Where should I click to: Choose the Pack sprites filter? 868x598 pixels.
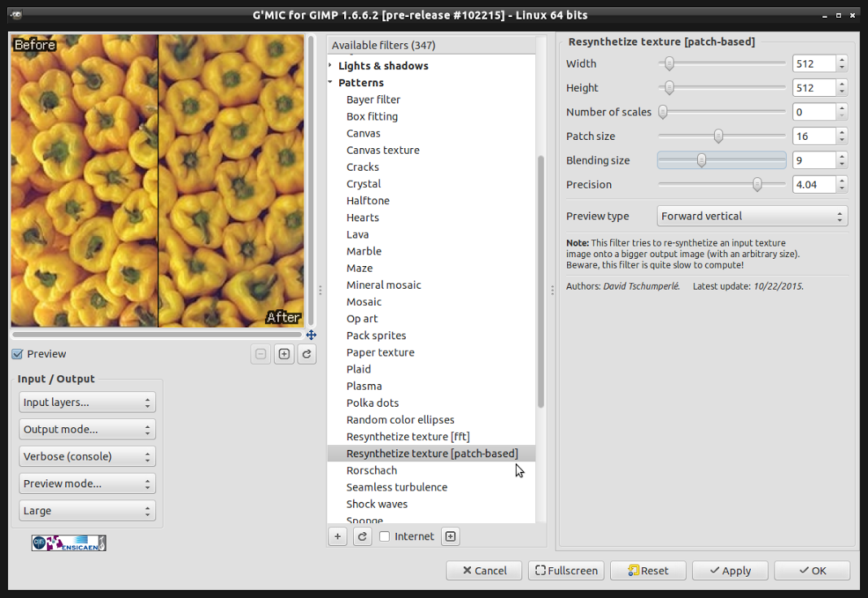(x=377, y=335)
